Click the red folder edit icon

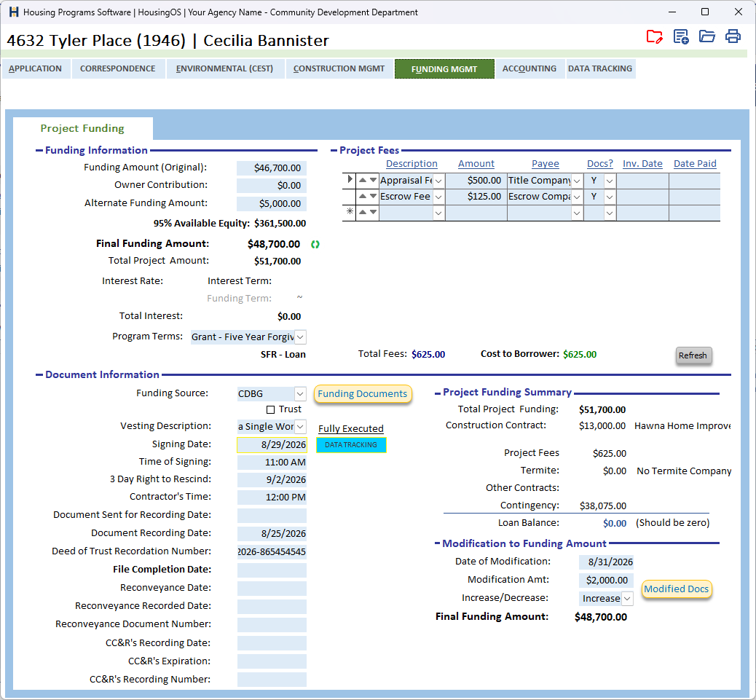click(x=654, y=36)
